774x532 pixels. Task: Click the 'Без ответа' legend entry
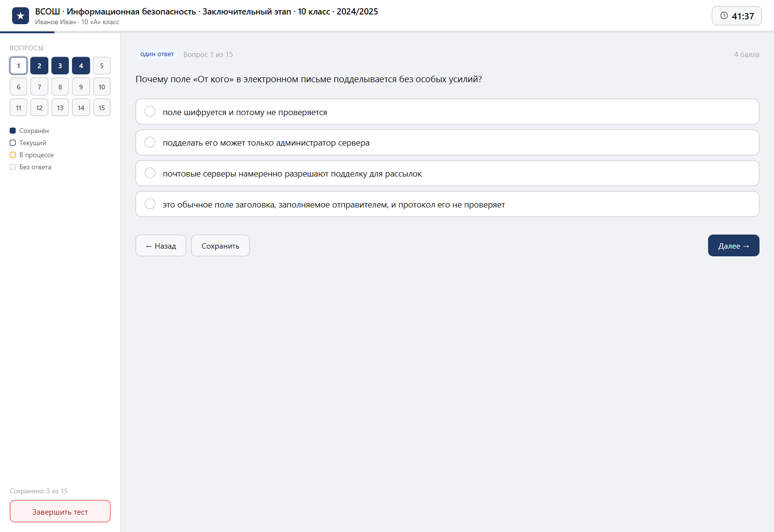[30, 167]
